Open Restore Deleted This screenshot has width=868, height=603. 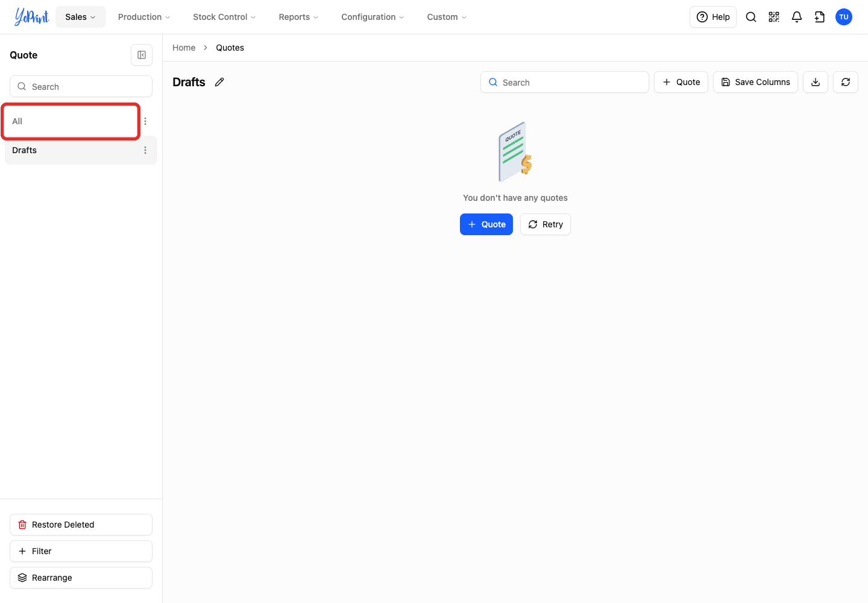point(81,525)
